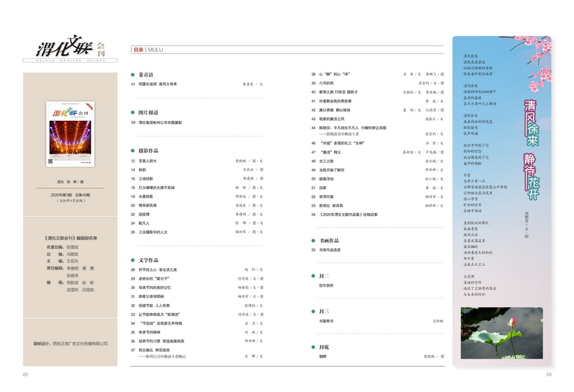Open article 48 女工之歌

(326, 161)
